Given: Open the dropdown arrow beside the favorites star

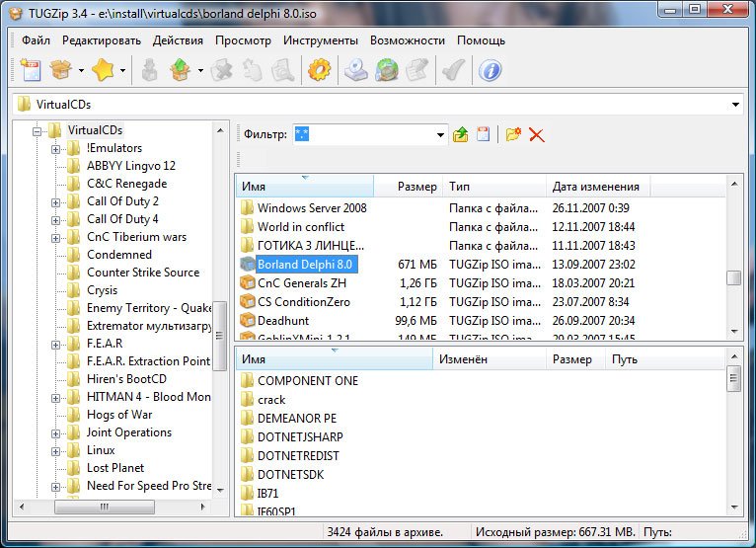Looking at the screenshot, I should click(x=122, y=70).
